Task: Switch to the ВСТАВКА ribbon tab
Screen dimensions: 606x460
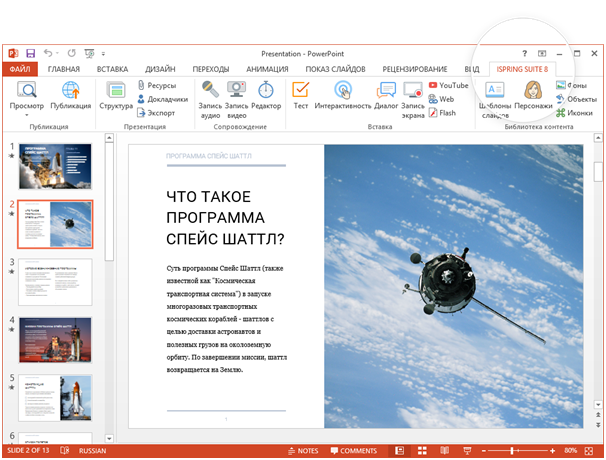Action: (112, 69)
